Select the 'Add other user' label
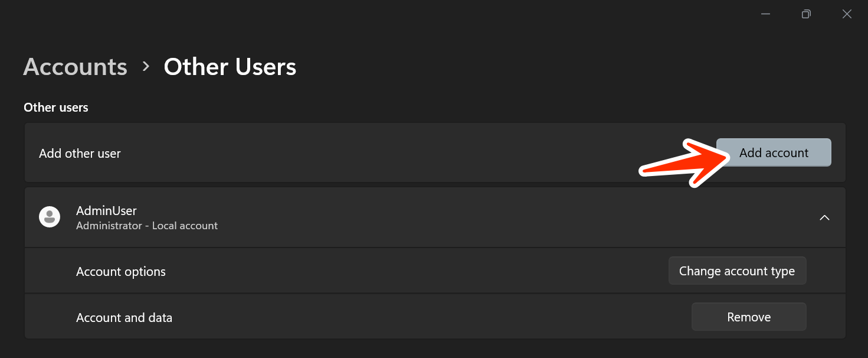 (x=80, y=154)
